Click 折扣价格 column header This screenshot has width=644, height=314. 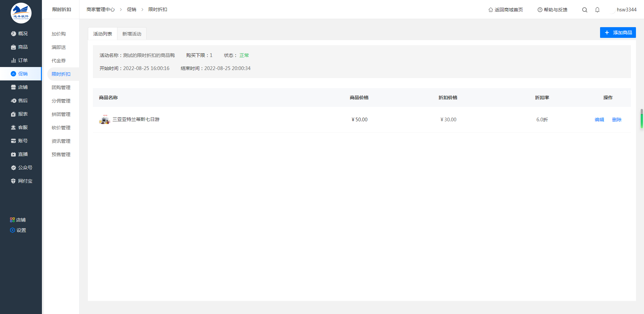448,98
